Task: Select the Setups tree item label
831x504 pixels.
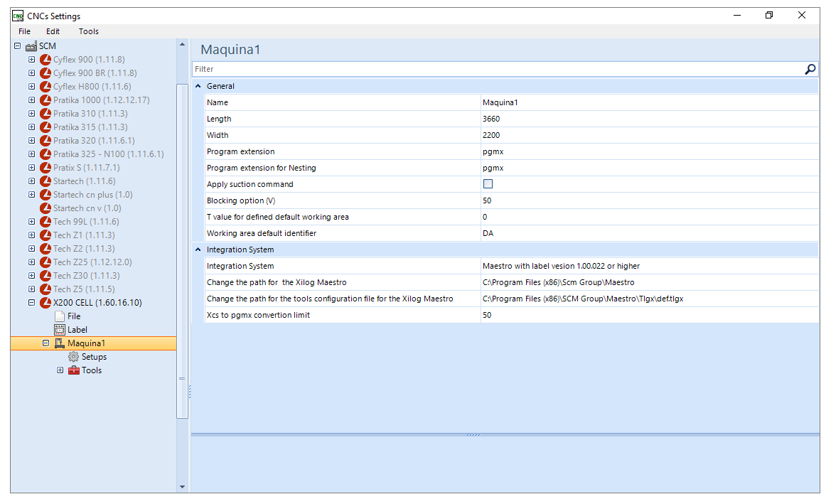Action: [95, 357]
